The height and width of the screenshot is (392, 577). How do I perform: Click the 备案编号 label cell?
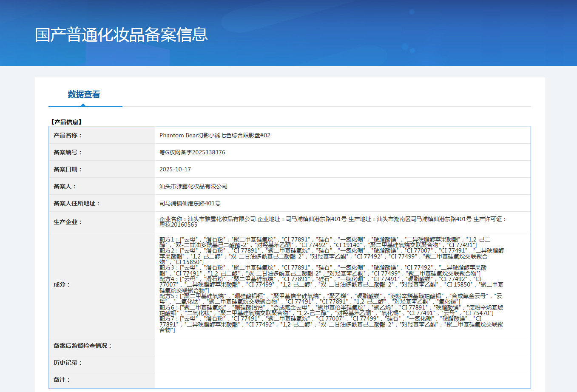click(102, 152)
